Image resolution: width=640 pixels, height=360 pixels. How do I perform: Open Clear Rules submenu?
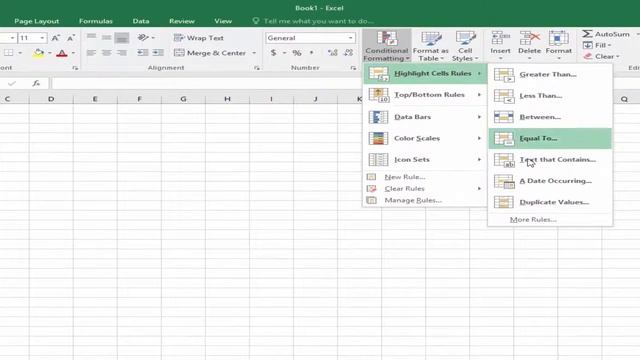click(x=425, y=189)
